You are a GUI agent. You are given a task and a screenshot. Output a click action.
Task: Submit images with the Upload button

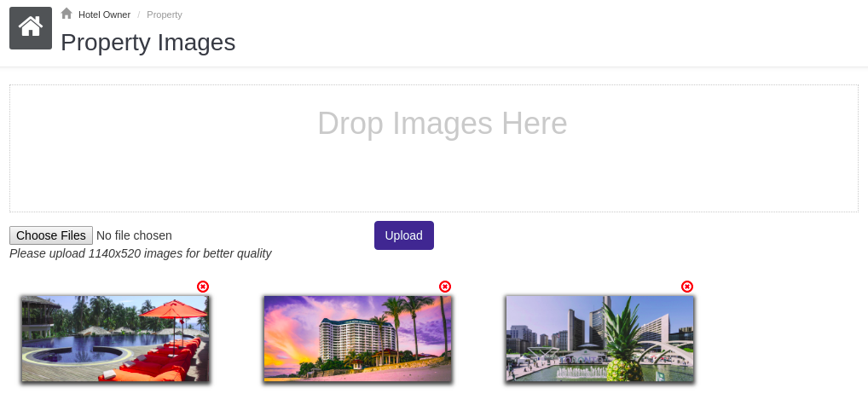pos(404,235)
